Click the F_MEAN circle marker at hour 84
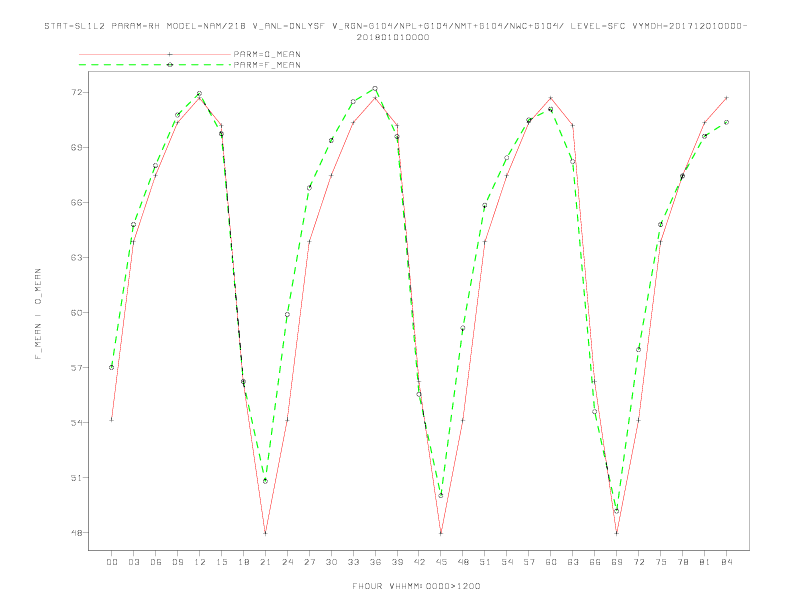 click(x=726, y=122)
